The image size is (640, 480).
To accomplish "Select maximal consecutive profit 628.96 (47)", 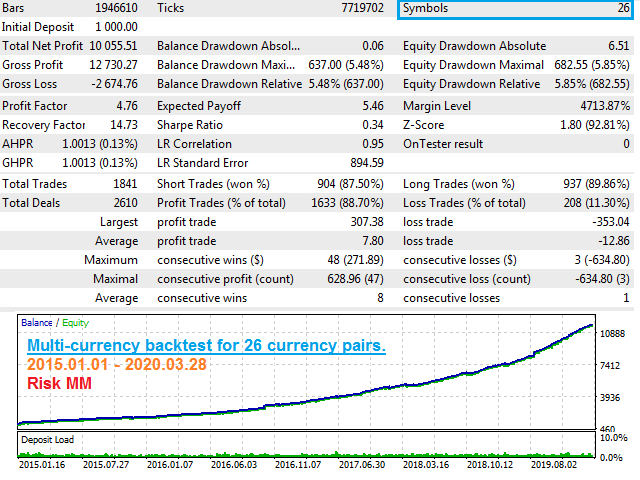I will pos(356,279).
